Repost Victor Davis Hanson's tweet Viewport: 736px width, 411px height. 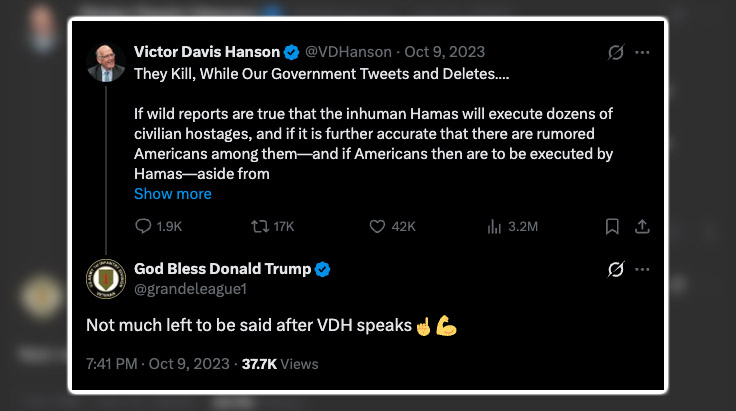point(261,226)
